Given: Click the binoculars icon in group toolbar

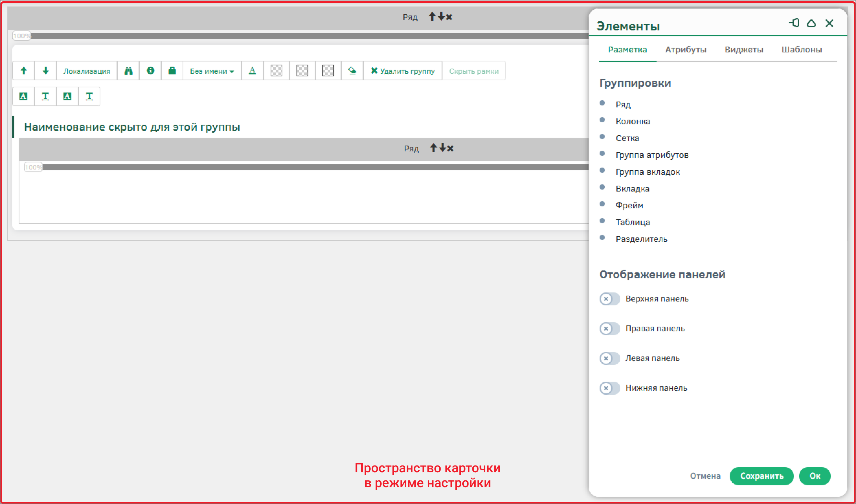Looking at the screenshot, I should tap(128, 71).
